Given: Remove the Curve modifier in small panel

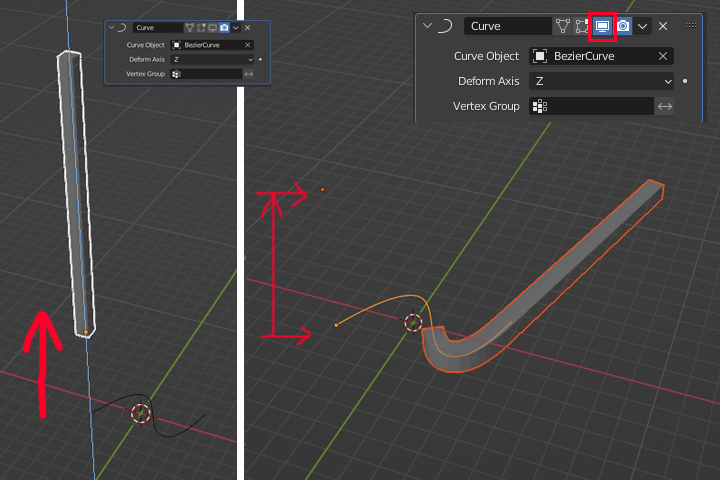Looking at the screenshot, I should (248, 28).
